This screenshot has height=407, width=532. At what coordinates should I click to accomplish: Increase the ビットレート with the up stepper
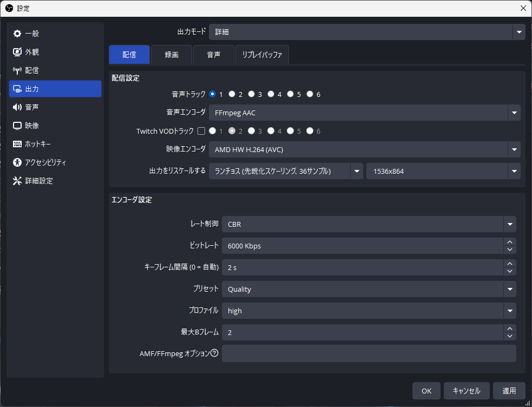pos(509,242)
